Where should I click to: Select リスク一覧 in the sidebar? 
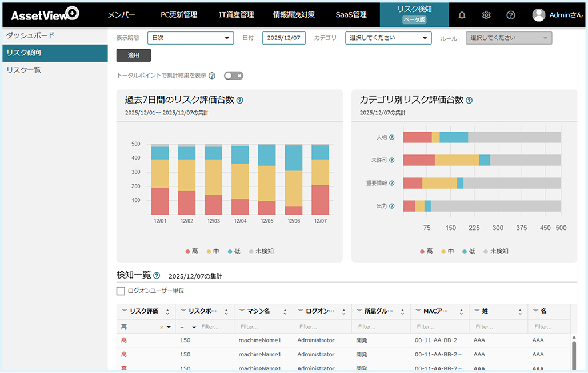coord(23,70)
